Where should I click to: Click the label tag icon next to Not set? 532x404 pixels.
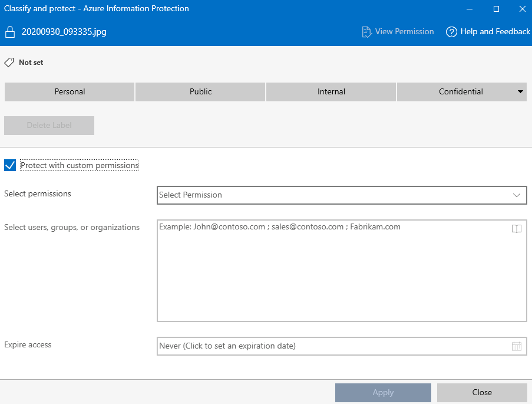(x=9, y=63)
